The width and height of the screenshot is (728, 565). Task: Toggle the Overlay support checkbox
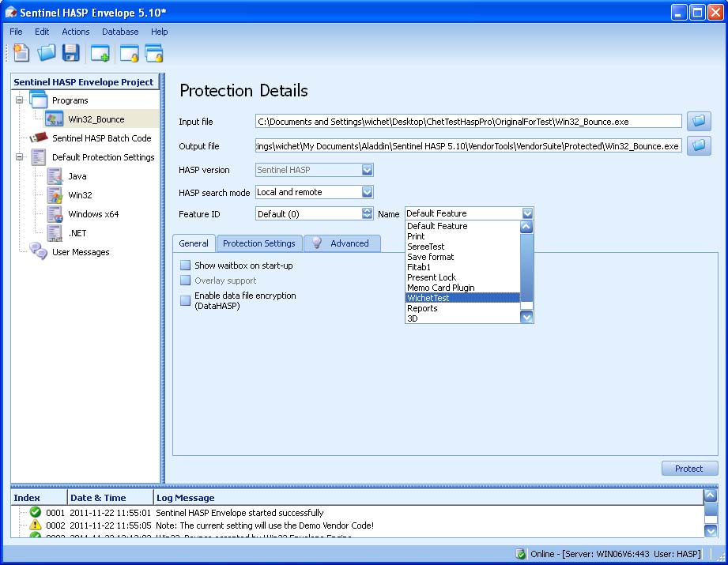185,281
